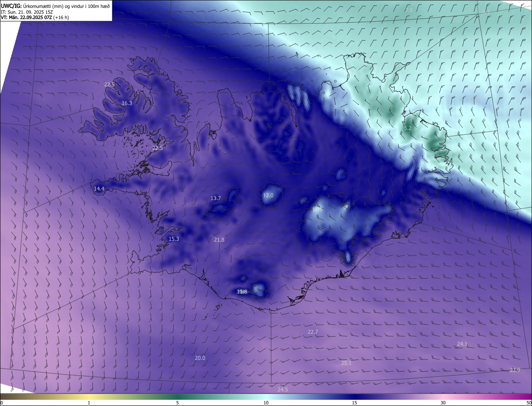
Task: Click the colour scale tick labelled 5
Action: [177, 403]
